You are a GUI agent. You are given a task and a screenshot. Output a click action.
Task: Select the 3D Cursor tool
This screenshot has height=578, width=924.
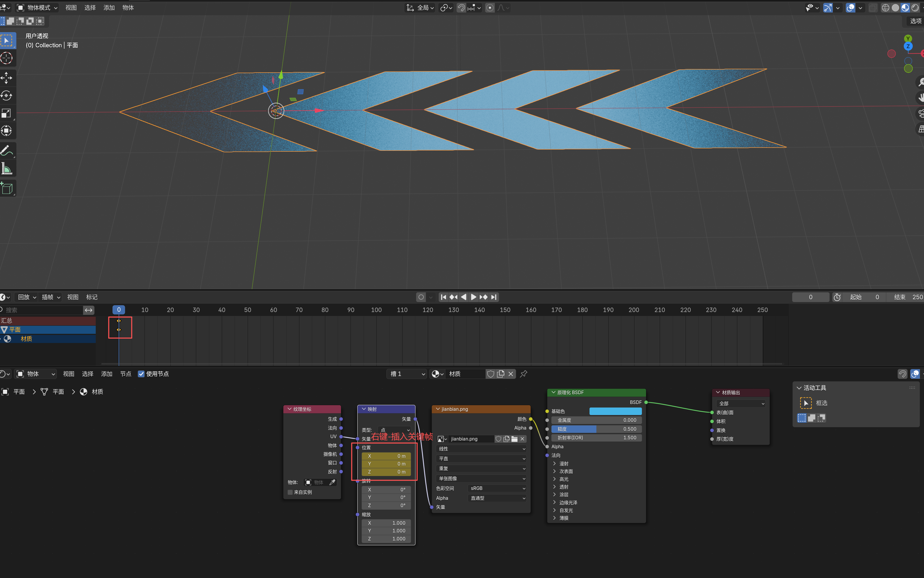7,58
